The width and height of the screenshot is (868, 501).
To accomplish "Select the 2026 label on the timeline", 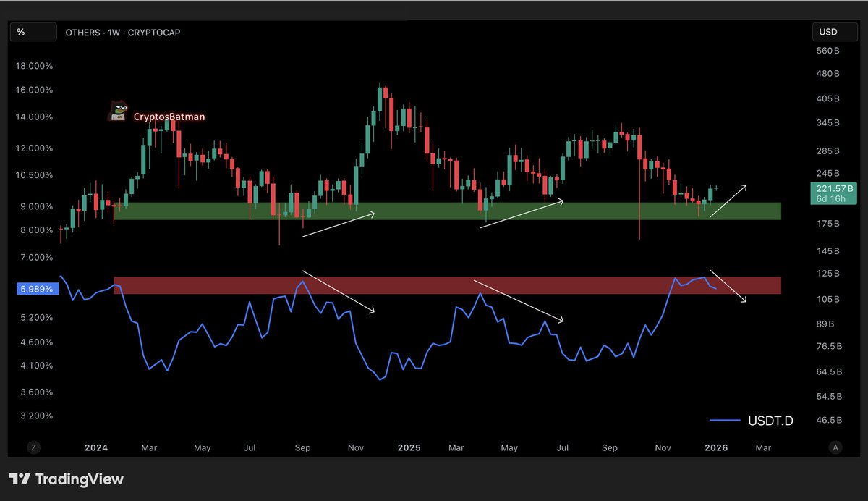I will tap(715, 447).
